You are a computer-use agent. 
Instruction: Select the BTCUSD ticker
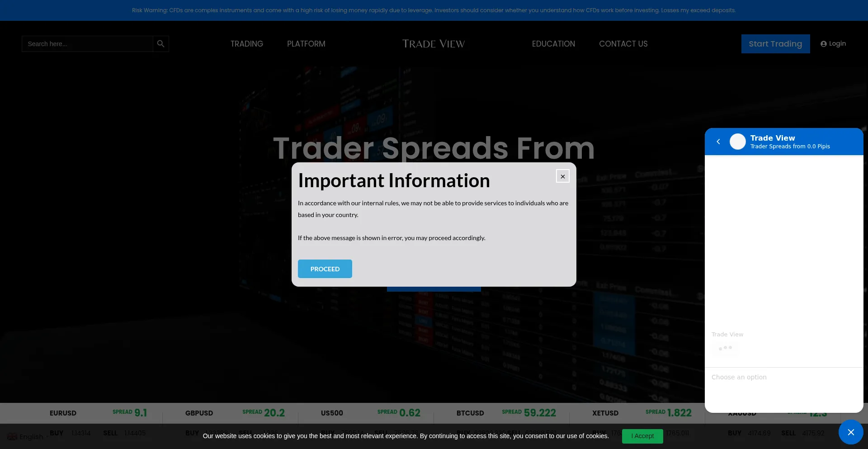coord(470,413)
